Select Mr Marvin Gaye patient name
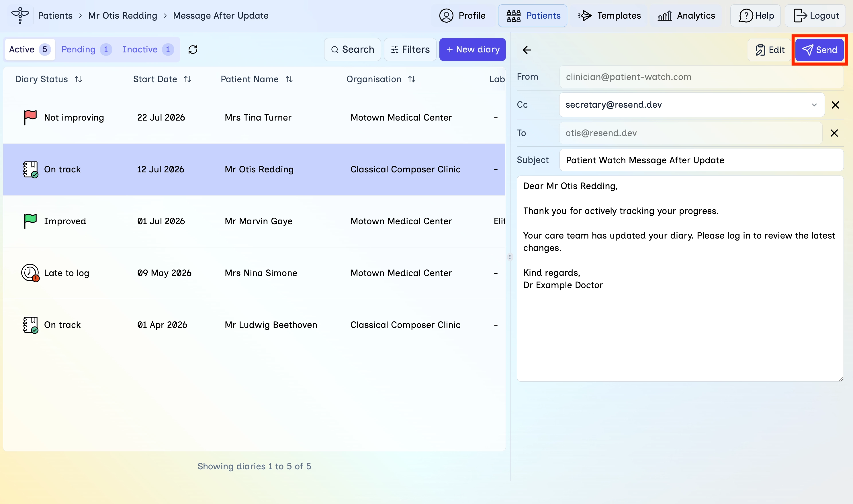This screenshot has height=504, width=853. (259, 221)
